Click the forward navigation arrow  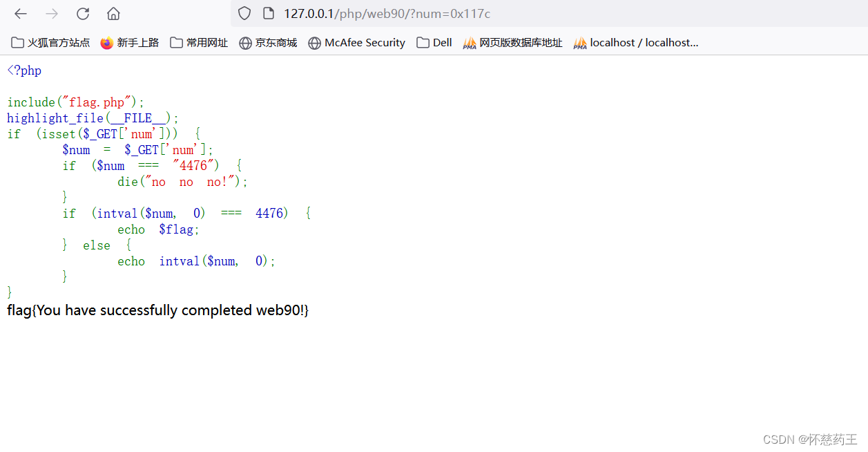(x=51, y=13)
